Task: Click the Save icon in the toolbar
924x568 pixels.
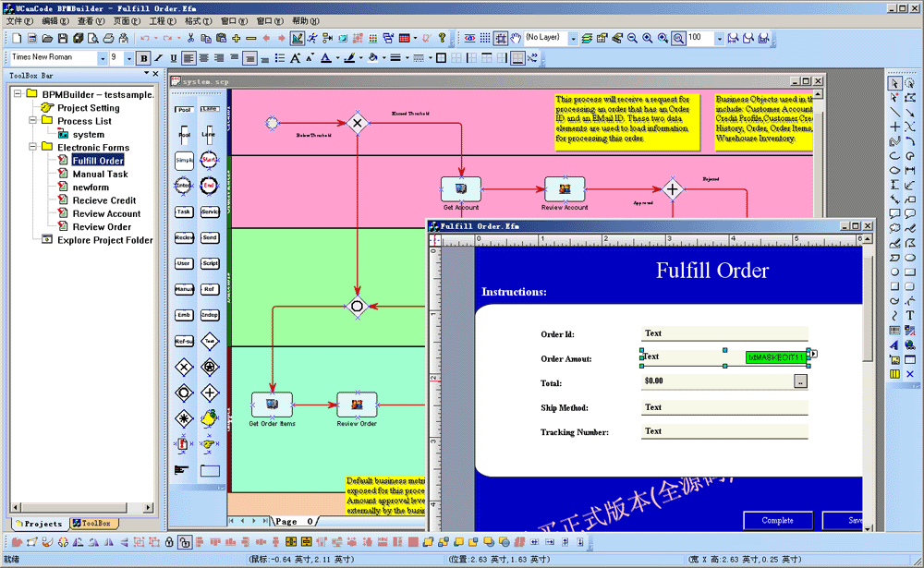Action: pos(63,39)
